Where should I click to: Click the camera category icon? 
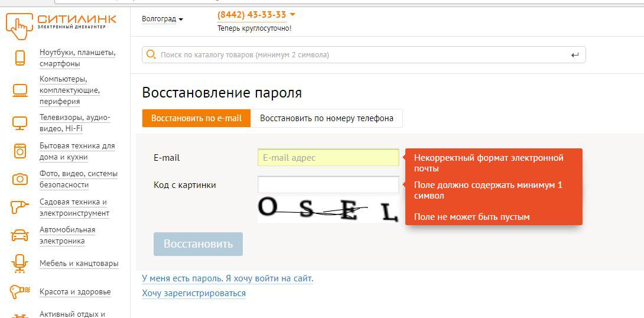pyautogui.click(x=20, y=179)
